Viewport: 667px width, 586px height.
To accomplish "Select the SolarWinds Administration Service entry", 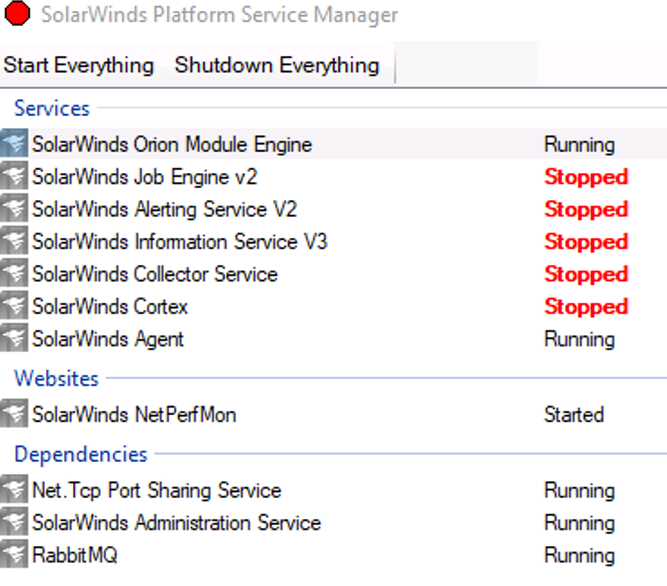I will click(x=176, y=523).
